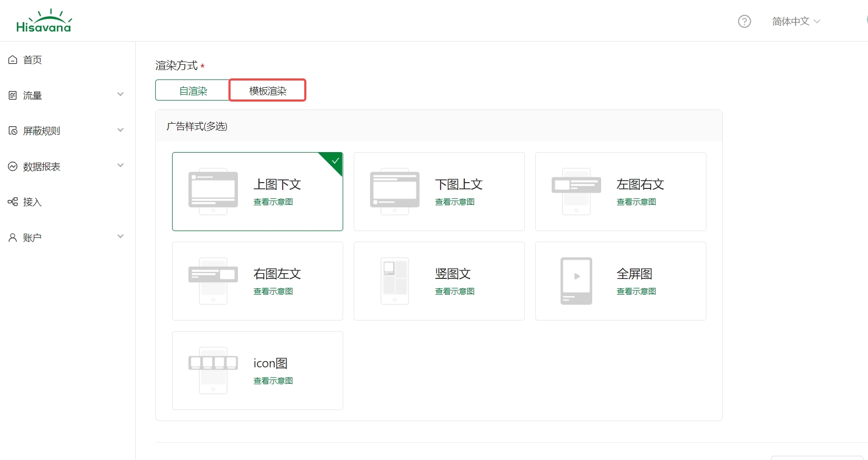Click the 上图下文 layout thumbnail icon
Screen dimensions: 868x460
click(x=213, y=192)
